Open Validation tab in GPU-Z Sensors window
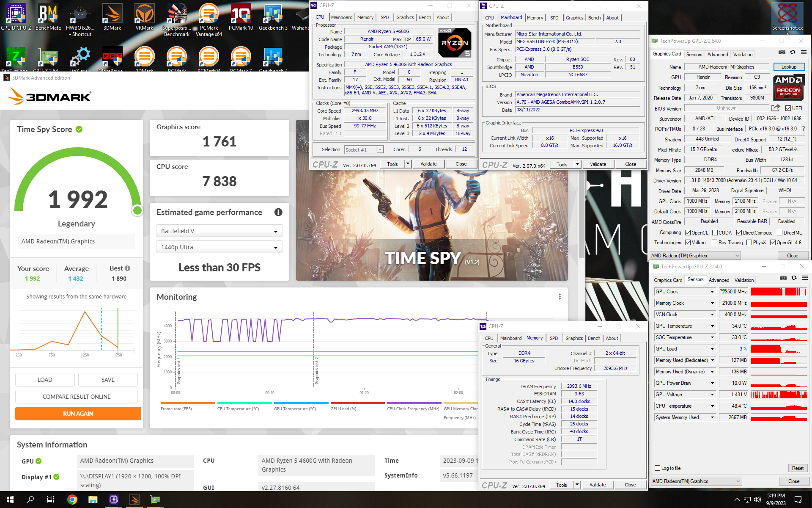812x508 pixels. [744, 280]
